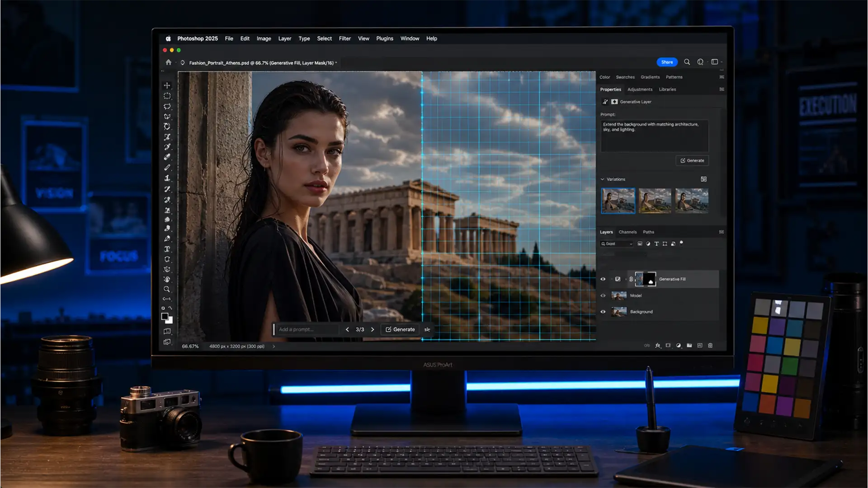Select the Zoom tool
This screenshot has height=488, width=868.
pyautogui.click(x=167, y=289)
